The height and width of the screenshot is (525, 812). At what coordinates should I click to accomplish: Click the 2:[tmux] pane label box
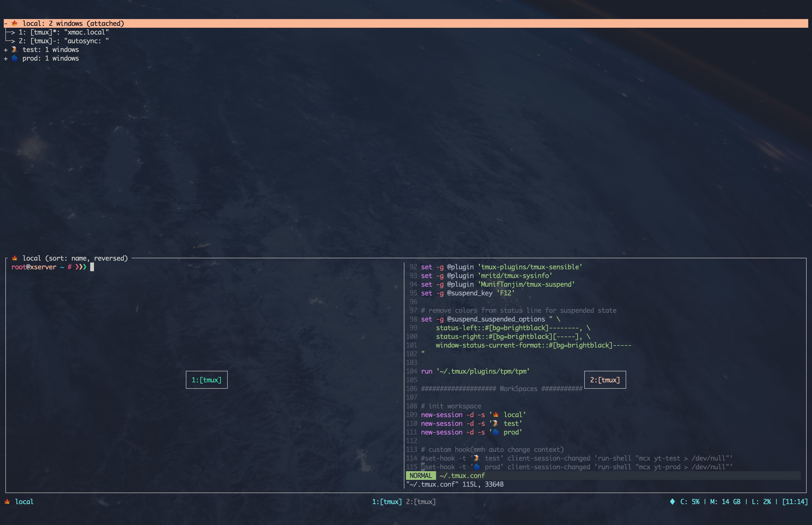click(605, 380)
